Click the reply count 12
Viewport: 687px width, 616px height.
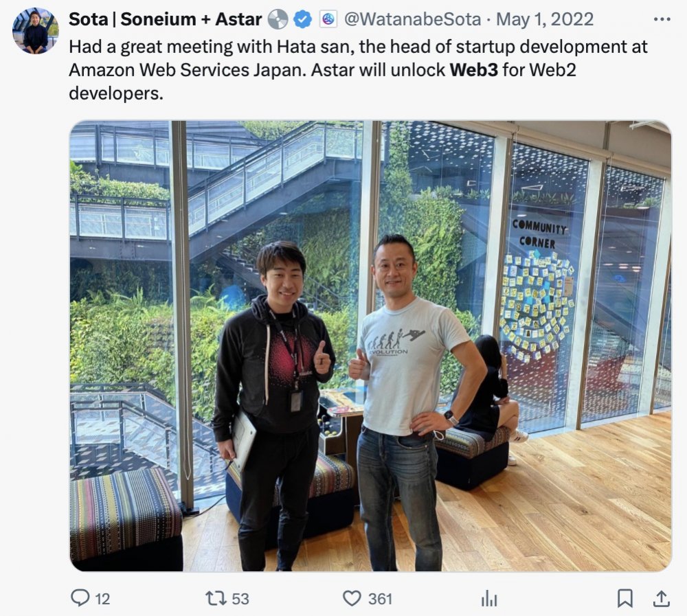(102, 599)
